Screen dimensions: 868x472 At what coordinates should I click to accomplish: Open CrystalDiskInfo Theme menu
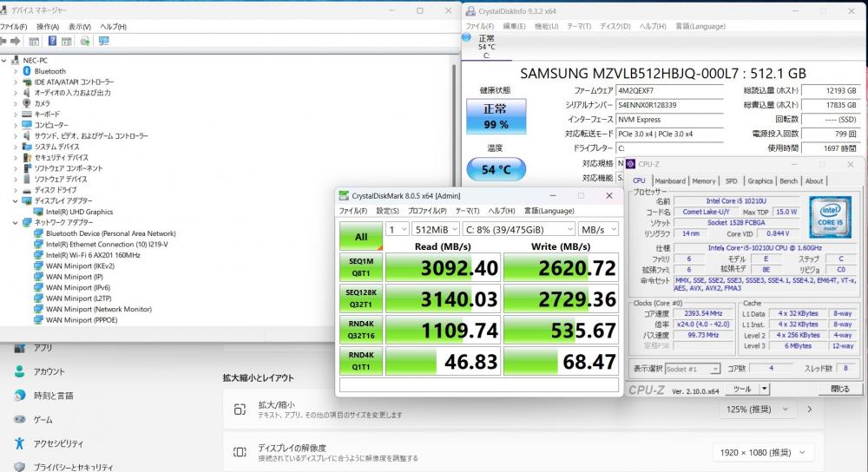coord(579,26)
